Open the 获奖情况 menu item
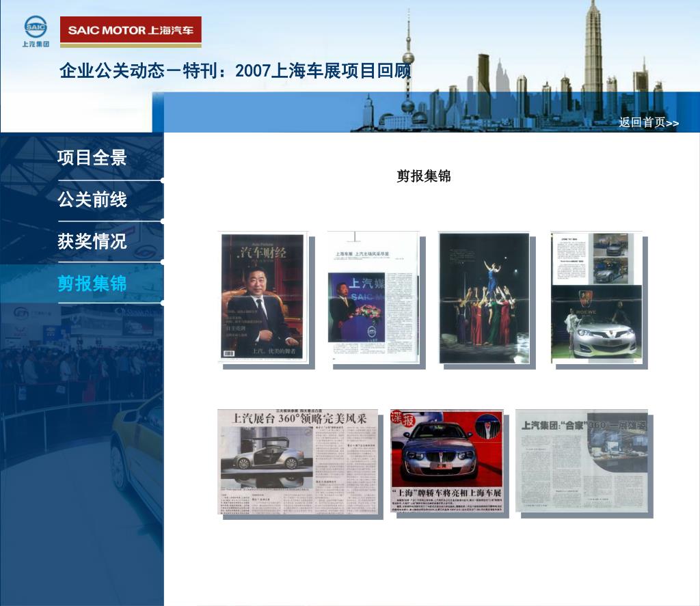The width and height of the screenshot is (700, 606). pyautogui.click(x=92, y=241)
